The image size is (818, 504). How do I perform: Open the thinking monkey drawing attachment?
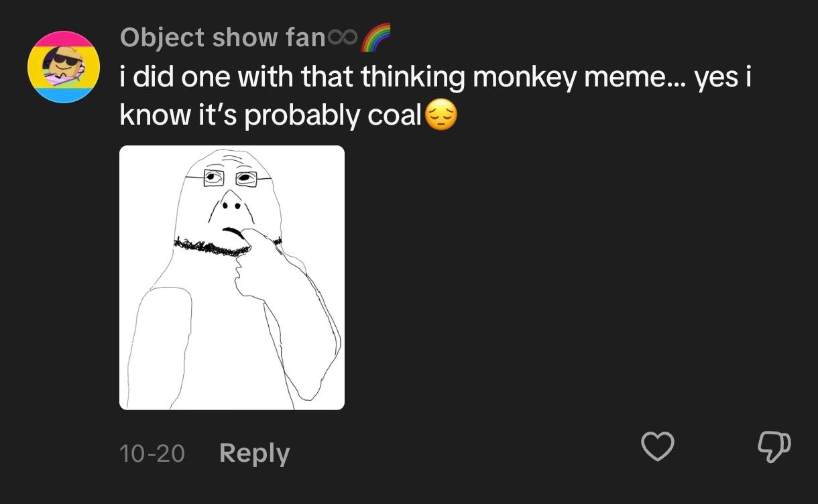(x=232, y=277)
